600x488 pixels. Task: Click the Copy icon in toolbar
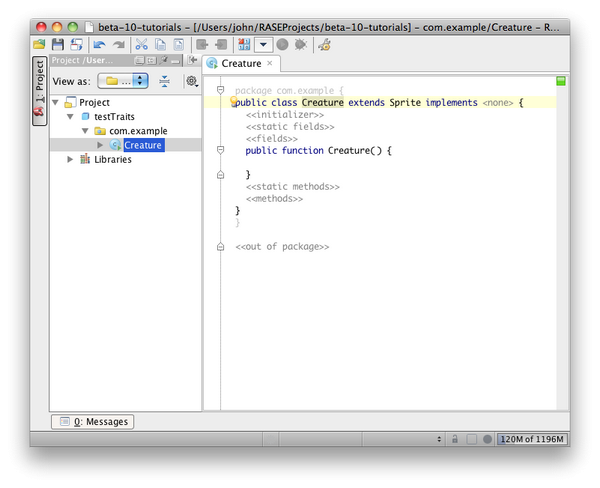(159, 45)
